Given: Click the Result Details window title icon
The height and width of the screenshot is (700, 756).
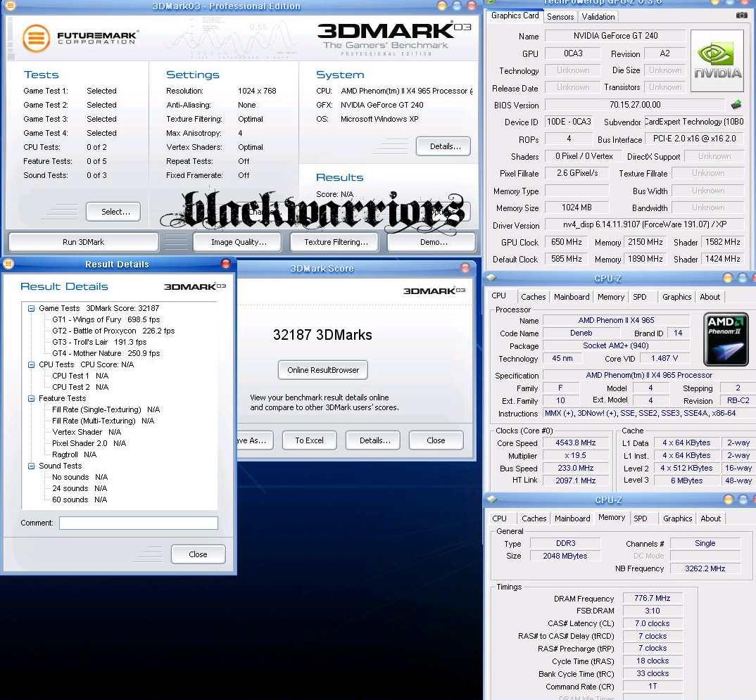Looking at the screenshot, I should point(8,264).
